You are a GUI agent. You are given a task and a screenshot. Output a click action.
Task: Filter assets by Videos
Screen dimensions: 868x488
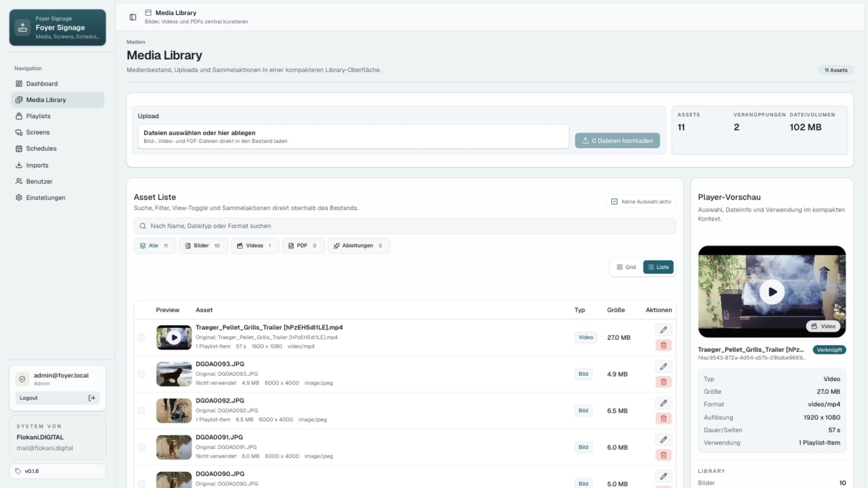tap(255, 246)
